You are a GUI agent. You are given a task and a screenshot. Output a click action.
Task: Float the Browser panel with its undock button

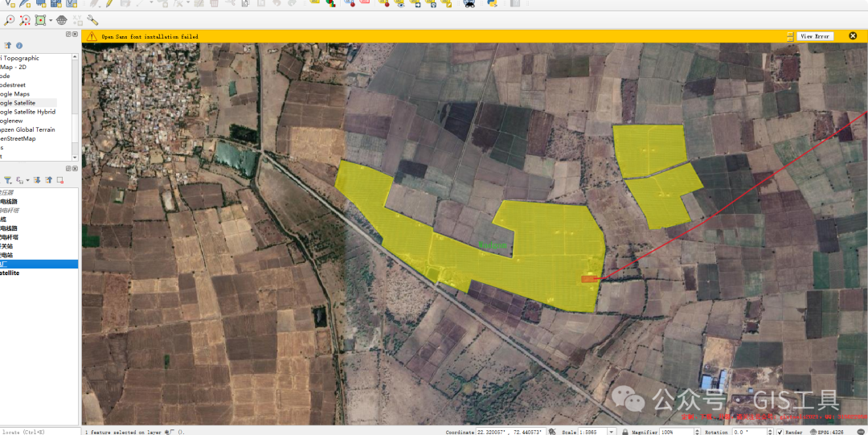(x=68, y=35)
